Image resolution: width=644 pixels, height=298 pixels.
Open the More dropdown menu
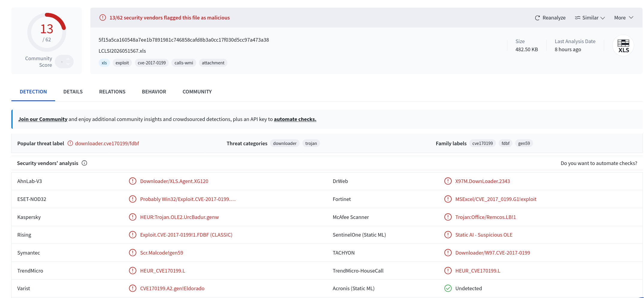click(x=624, y=18)
